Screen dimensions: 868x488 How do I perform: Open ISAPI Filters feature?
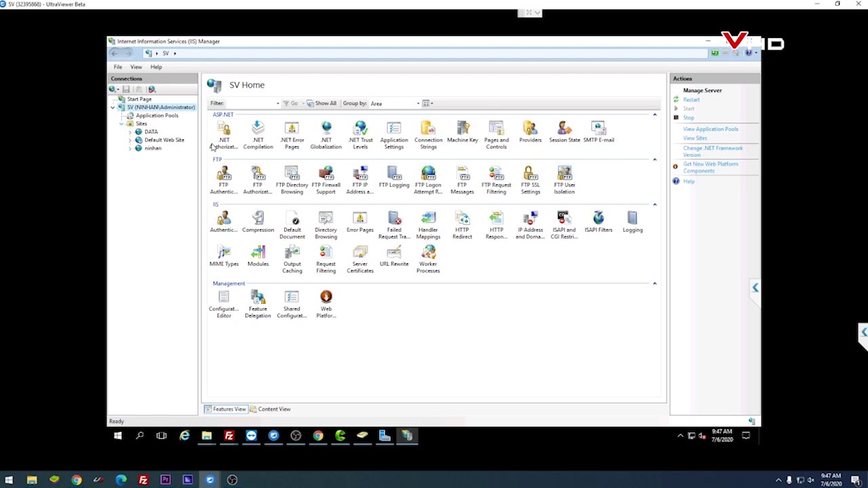pos(598,222)
